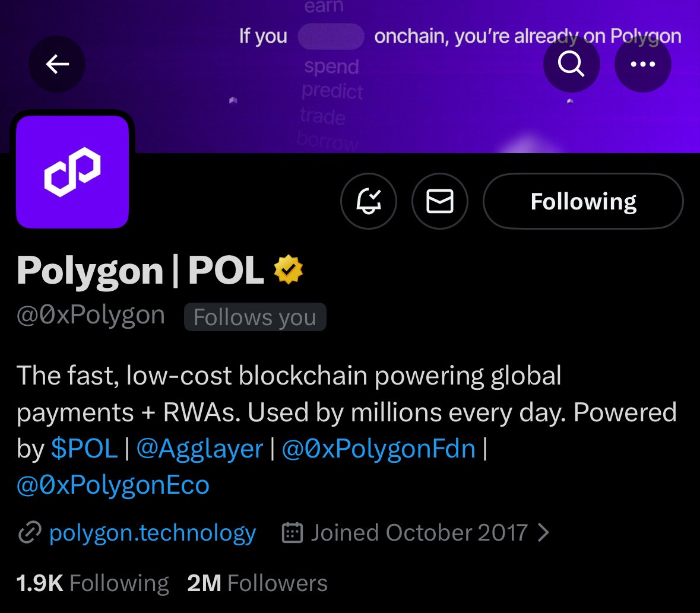The height and width of the screenshot is (613, 700).
Task: Open the @0xPolygonEco mention link
Action: pyautogui.click(x=113, y=485)
